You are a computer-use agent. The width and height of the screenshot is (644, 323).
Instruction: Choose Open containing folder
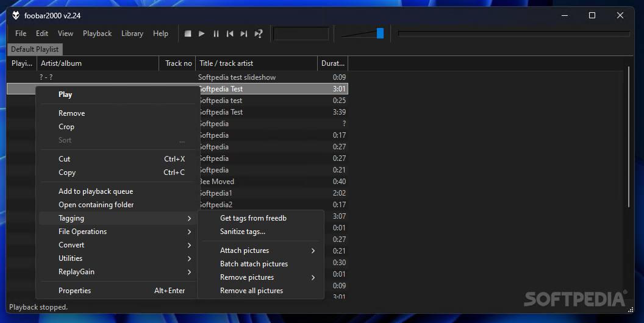[117, 205]
